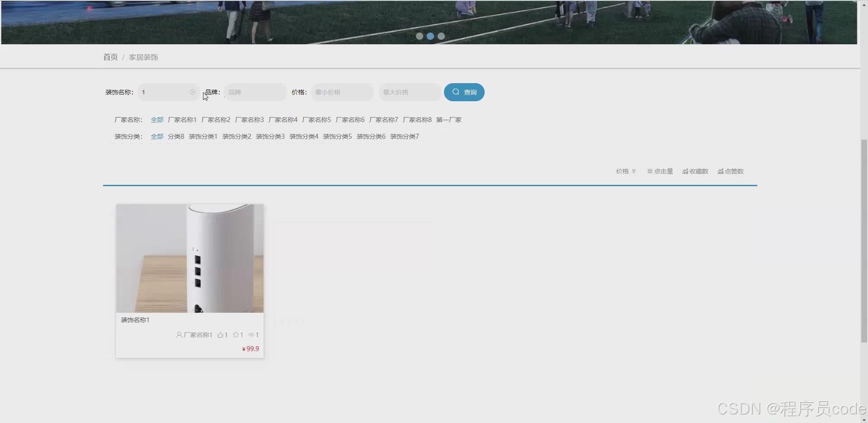
Task: Filter by 装饰分类4
Action: [304, 136]
